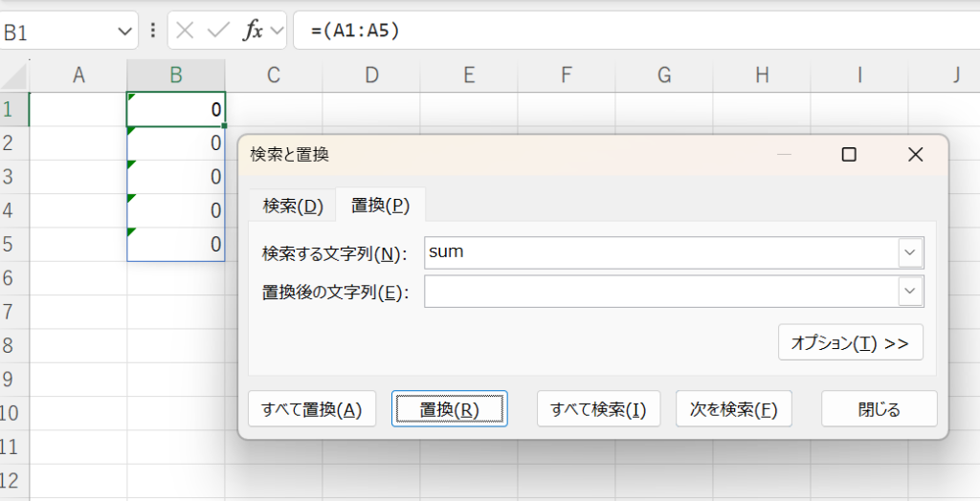Select column B header
Viewport: 980px width, 501px height.
pos(176,76)
